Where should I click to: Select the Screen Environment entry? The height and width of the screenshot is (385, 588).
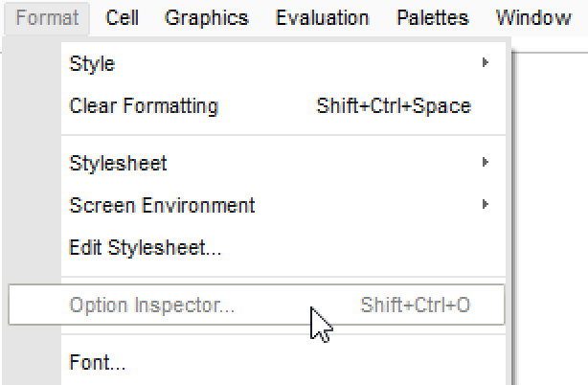[x=162, y=206]
